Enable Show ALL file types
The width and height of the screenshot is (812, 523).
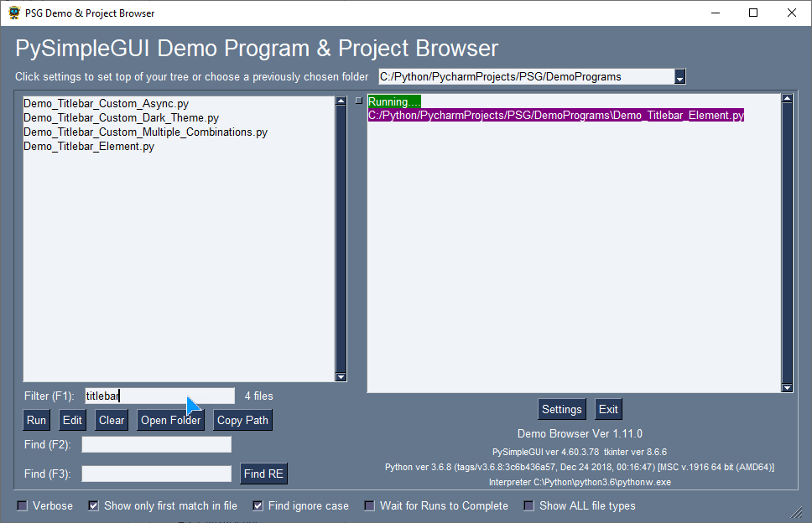pyautogui.click(x=528, y=505)
